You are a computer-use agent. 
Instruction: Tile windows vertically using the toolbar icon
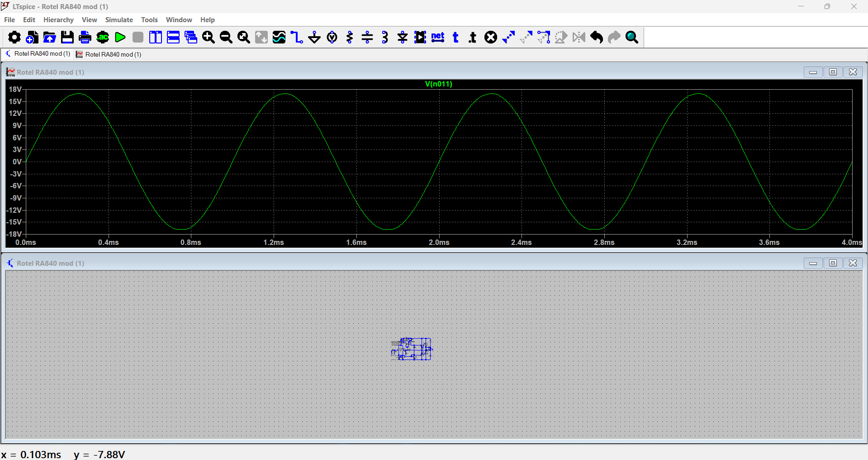pos(156,37)
